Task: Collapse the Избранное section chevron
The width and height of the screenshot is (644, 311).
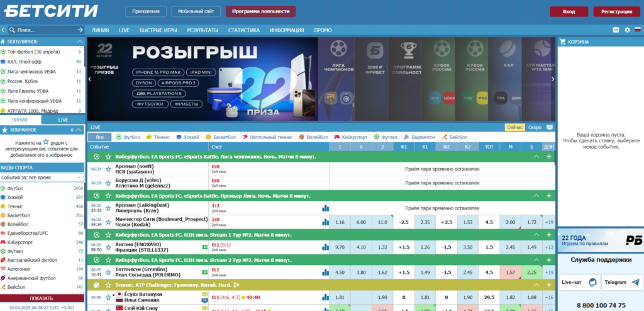Action: point(80,130)
